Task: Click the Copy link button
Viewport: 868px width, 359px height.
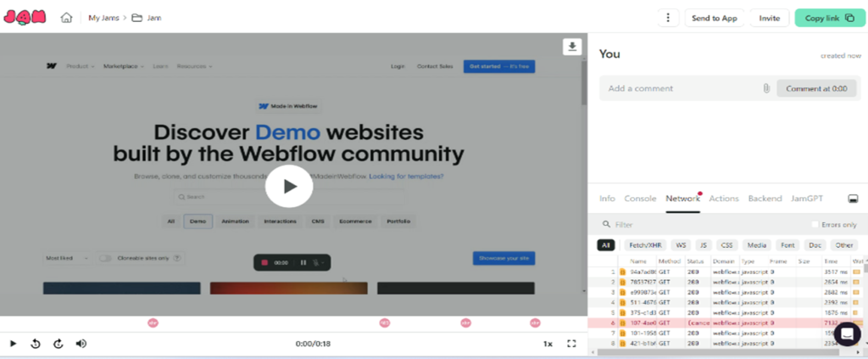Action: point(829,18)
